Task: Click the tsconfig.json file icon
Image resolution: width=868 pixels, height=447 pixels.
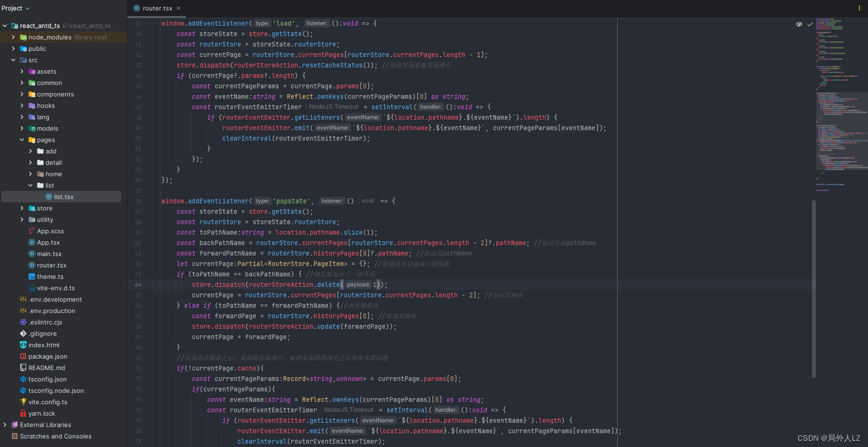Action: [23, 379]
